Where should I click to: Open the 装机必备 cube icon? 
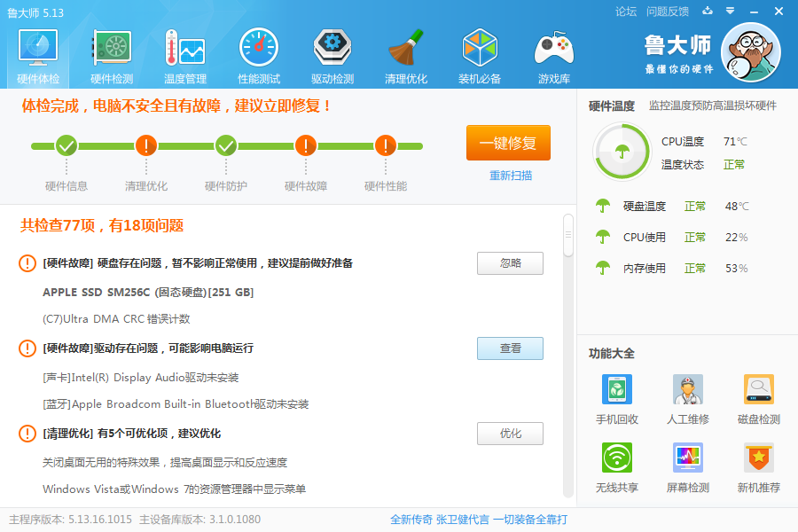tap(480, 57)
